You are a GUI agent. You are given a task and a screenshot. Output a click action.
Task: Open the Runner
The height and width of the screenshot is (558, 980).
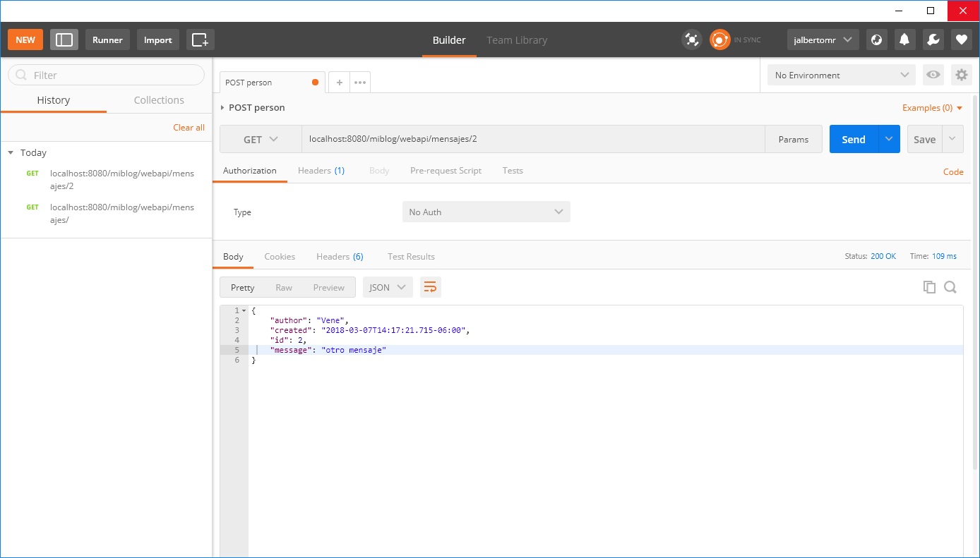click(107, 40)
